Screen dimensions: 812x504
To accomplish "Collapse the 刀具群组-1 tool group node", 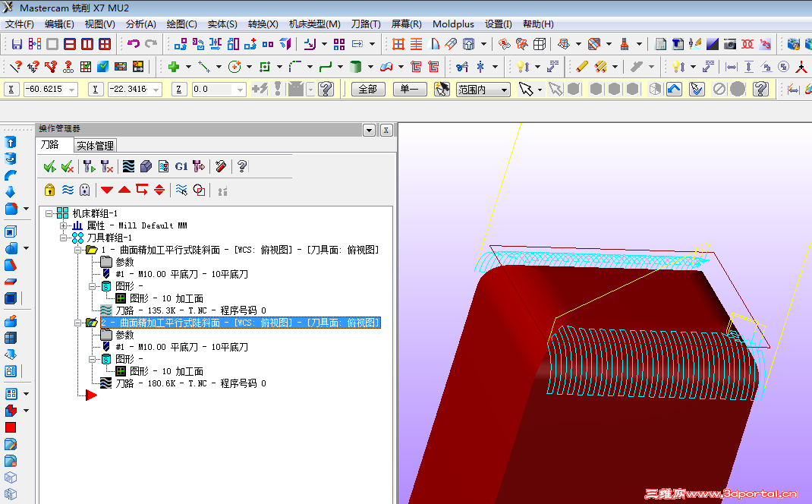I will pyautogui.click(x=63, y=238).
